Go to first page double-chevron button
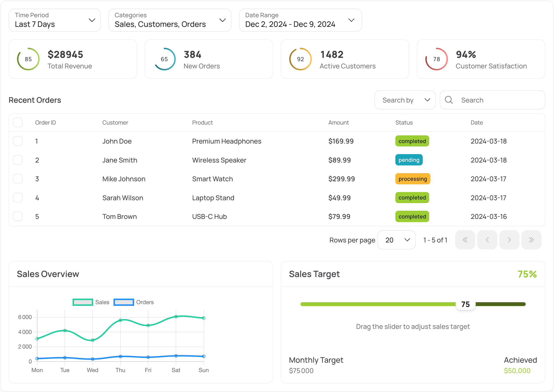Viewport: 554px width, 392px height. tap(465, 240)
